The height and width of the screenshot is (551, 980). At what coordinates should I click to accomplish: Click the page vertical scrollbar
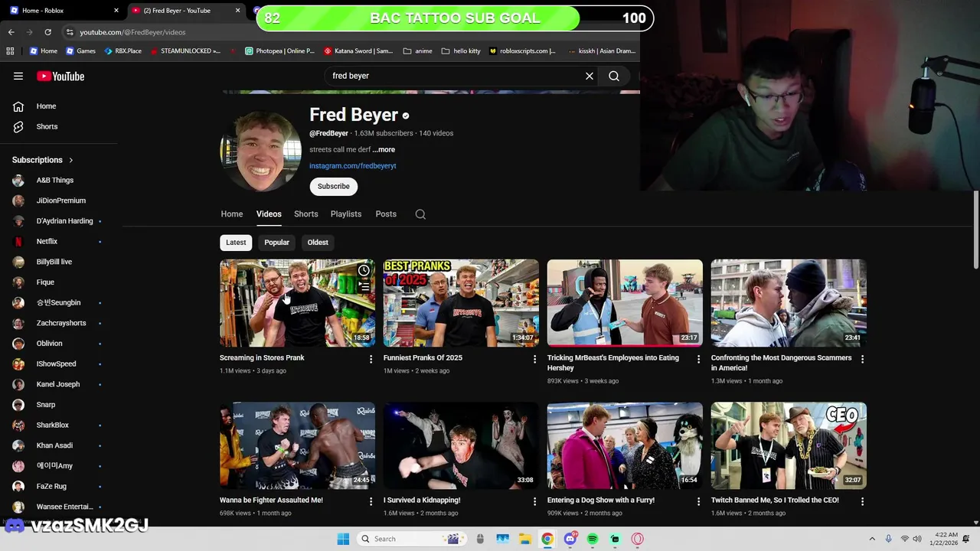tap(975, 230)
